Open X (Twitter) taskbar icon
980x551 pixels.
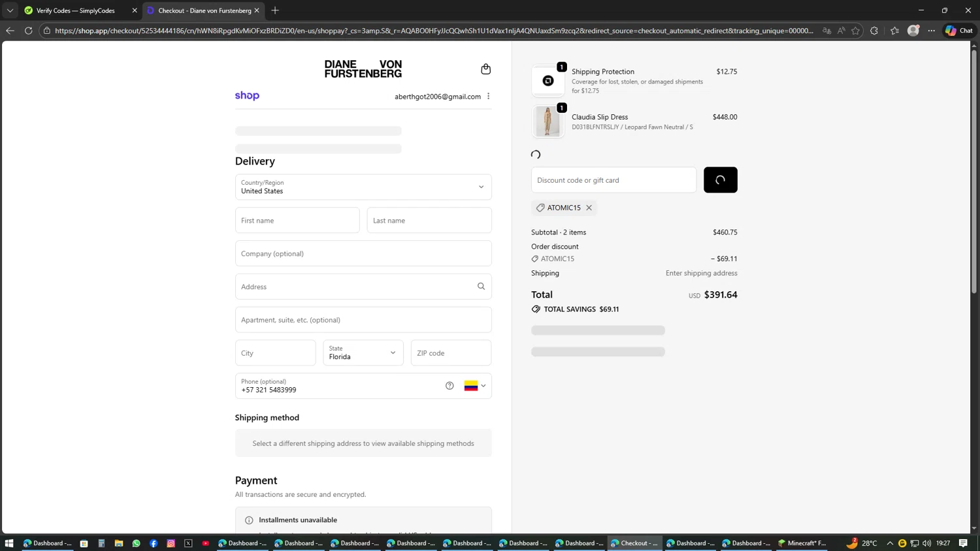(188, 543)
